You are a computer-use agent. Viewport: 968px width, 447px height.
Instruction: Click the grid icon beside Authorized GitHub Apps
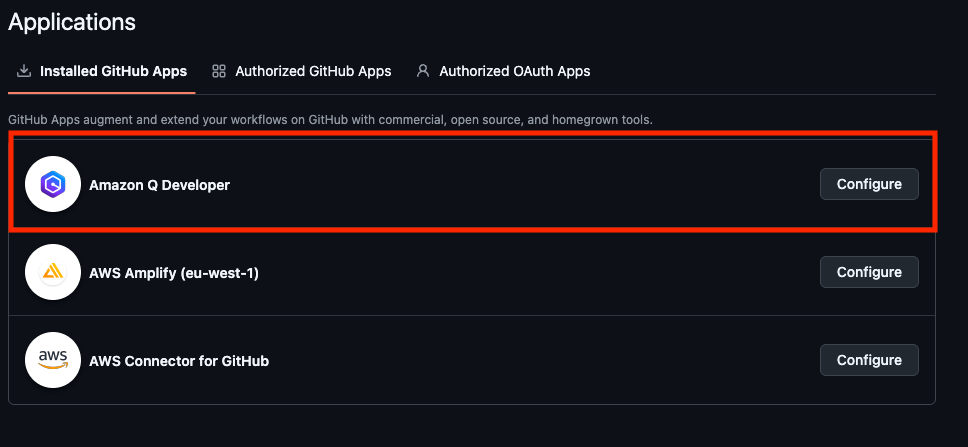(x=219, y=71)
